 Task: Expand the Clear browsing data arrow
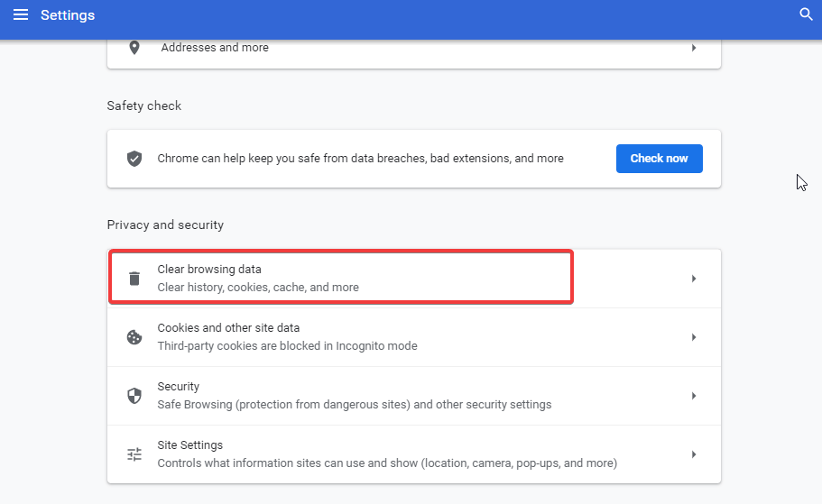click(694, 279)
